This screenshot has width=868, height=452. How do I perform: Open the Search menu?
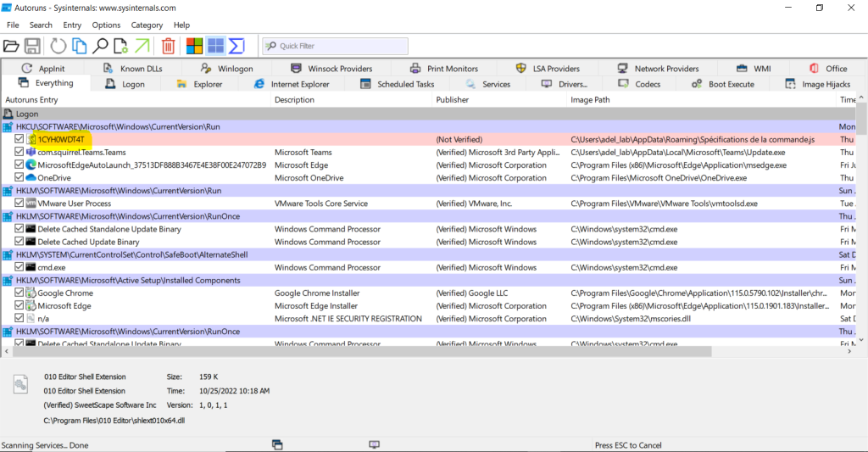click(x=41, y=25)
